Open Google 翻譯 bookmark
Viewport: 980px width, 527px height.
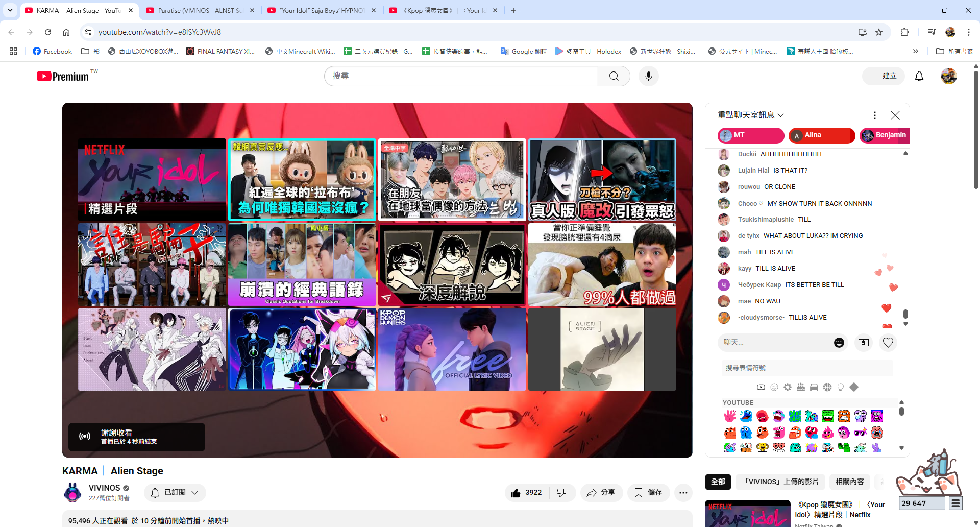(x=524, y=51)
